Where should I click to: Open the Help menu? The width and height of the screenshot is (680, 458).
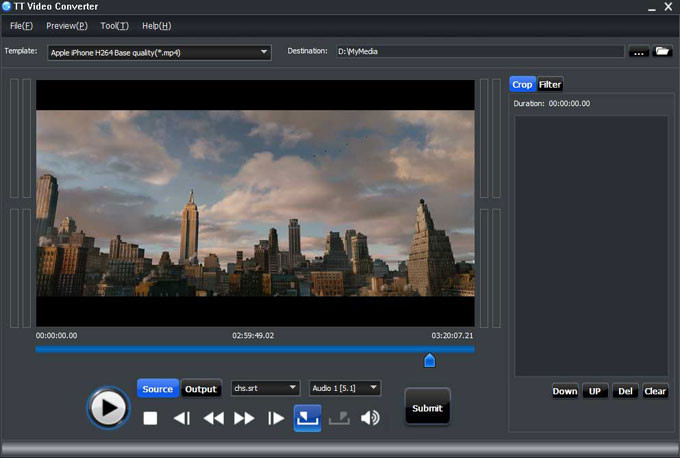157,26
